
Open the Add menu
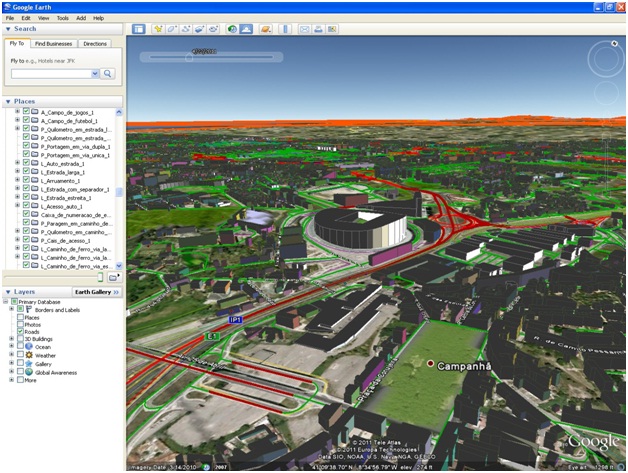point(81,18)
